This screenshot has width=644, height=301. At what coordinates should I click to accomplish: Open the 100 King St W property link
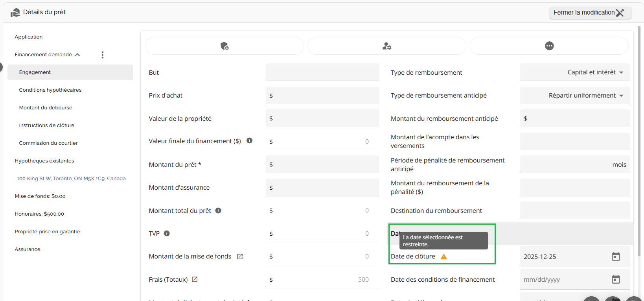click(71, 179)
